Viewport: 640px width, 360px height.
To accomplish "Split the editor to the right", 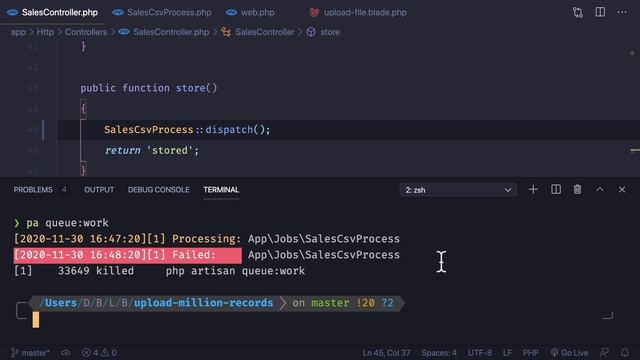I will tap(600, 12).
